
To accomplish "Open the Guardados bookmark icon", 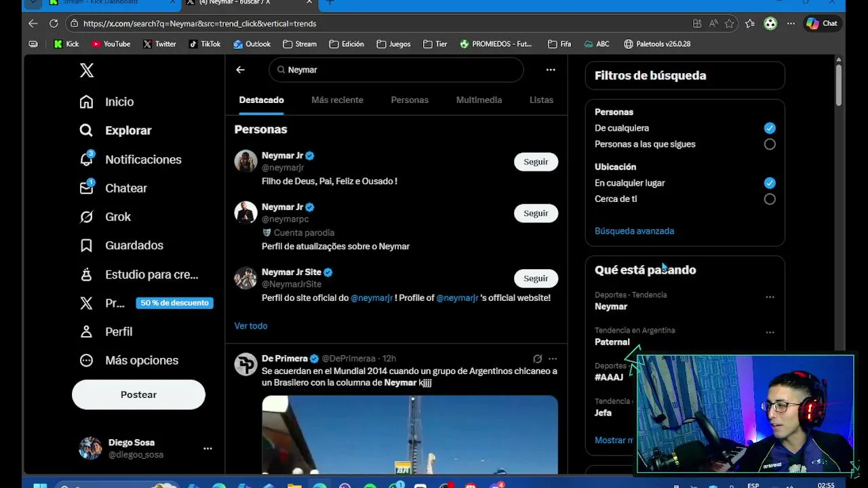I will pos(86,245).
